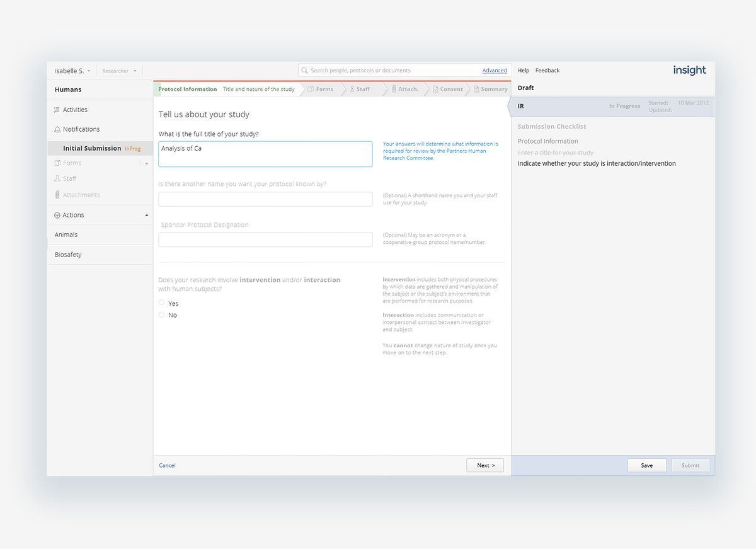Click the Cancel link
The width and height of the screenshot is (756, 549).
tap(167, 466)
